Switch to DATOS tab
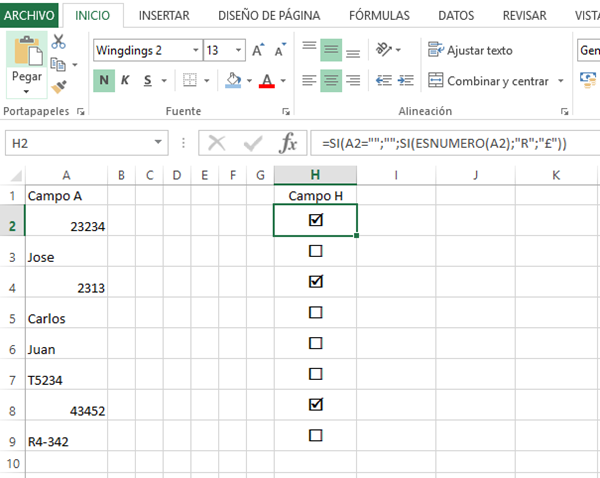The image size is (600, 478). tap(456, 15)
